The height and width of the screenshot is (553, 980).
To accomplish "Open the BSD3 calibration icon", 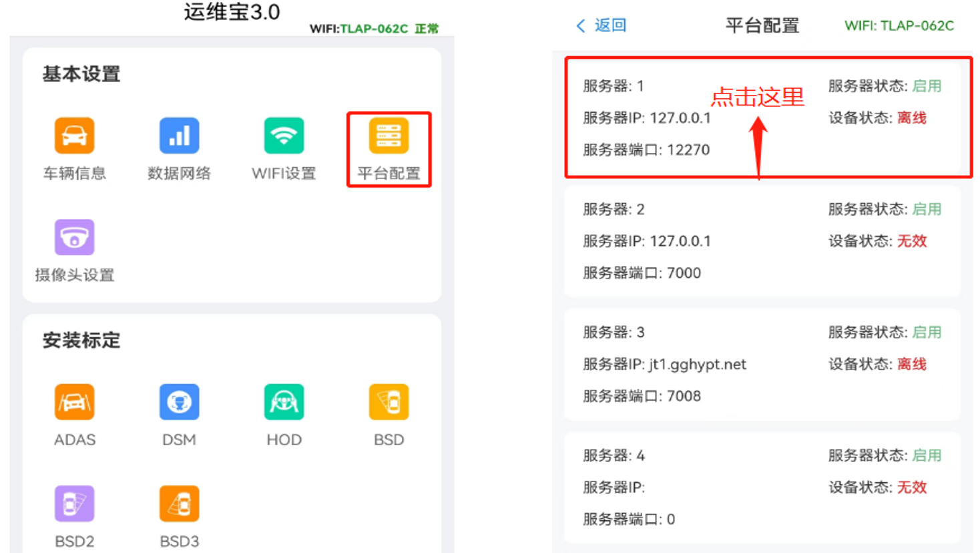I will tap(179, 504).
